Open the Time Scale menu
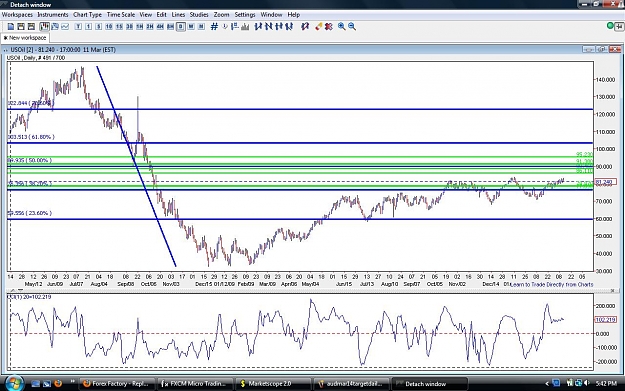 (121, 15)
